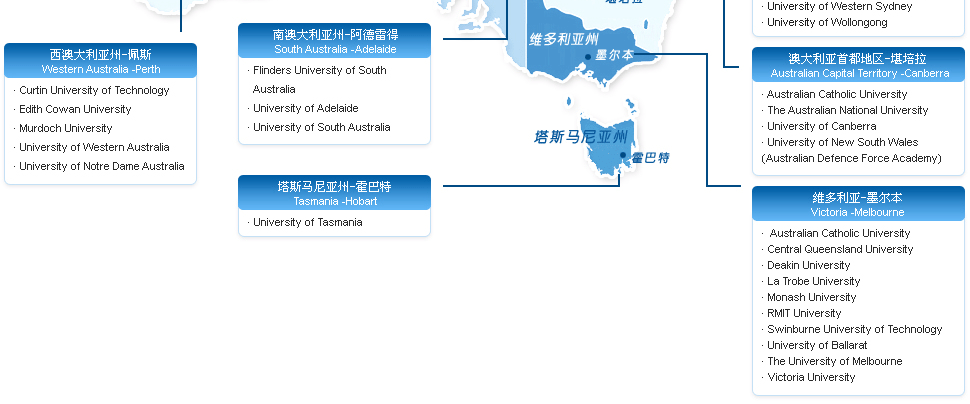The height and width of the screenshot is (404, 970).
Task: Select Flinders University of South Australia
Action: tap(320, 80)
